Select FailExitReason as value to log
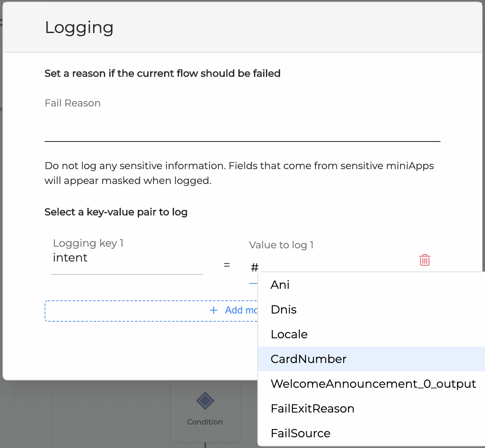 pyautogui.click(x=313, y=408)
